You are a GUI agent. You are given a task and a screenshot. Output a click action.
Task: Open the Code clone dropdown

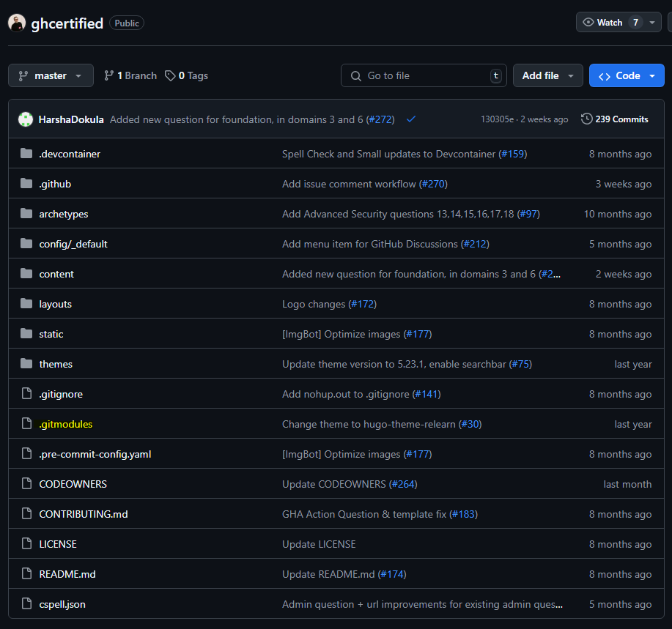coord(627,75)
